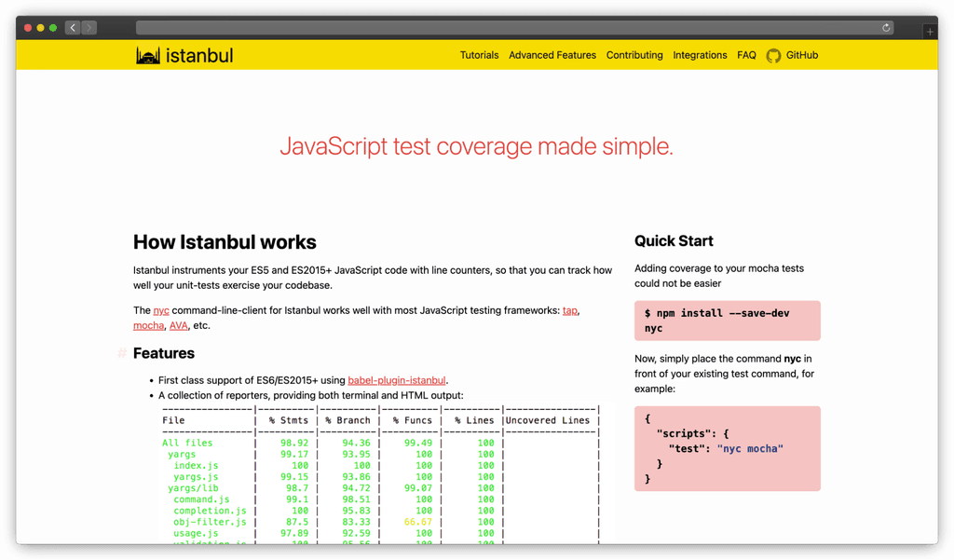This screenshot has height=560, width=954.
Task: Select the pink npm install code block
Action: (727, 320)
